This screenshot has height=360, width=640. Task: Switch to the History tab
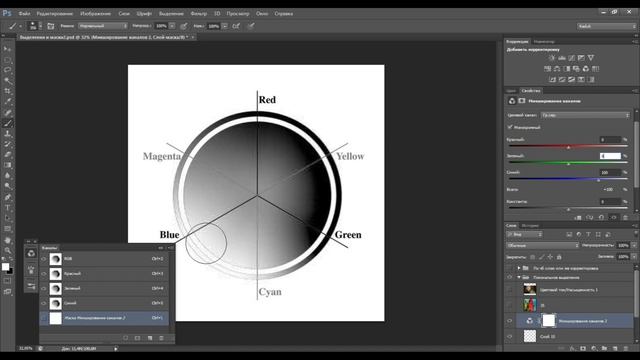[x=530, y=225]
